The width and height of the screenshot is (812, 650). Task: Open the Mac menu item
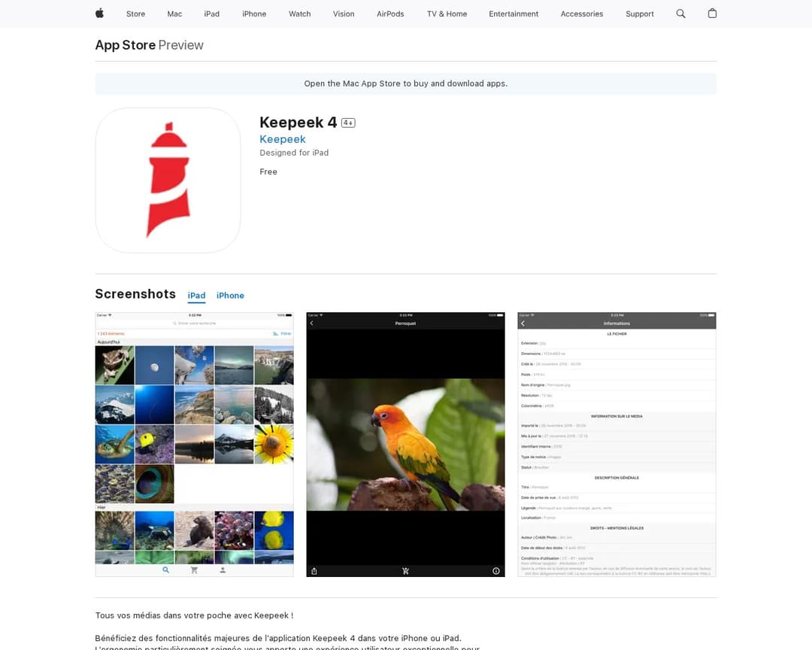point(174,14)
